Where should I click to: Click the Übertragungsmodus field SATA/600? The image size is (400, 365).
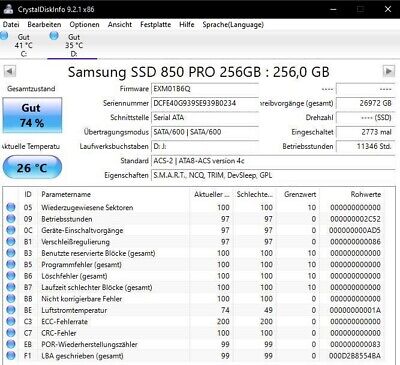(x=205, y=132)
